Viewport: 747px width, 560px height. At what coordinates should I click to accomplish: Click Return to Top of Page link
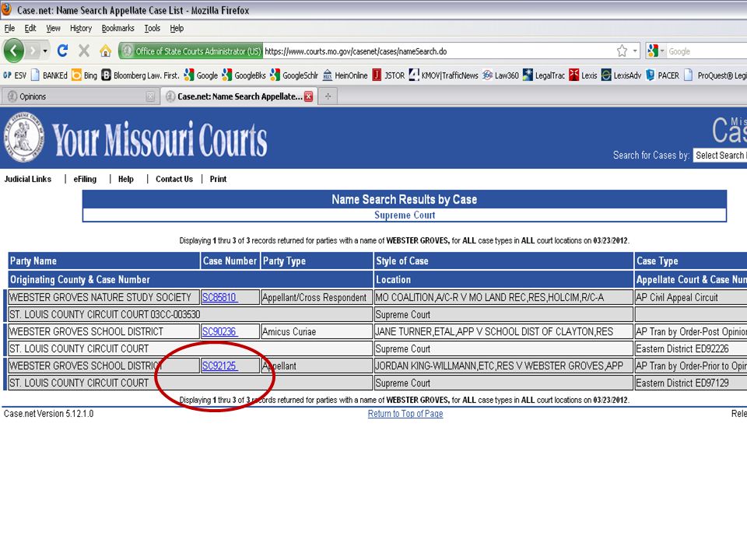click(x=405, y=414)
